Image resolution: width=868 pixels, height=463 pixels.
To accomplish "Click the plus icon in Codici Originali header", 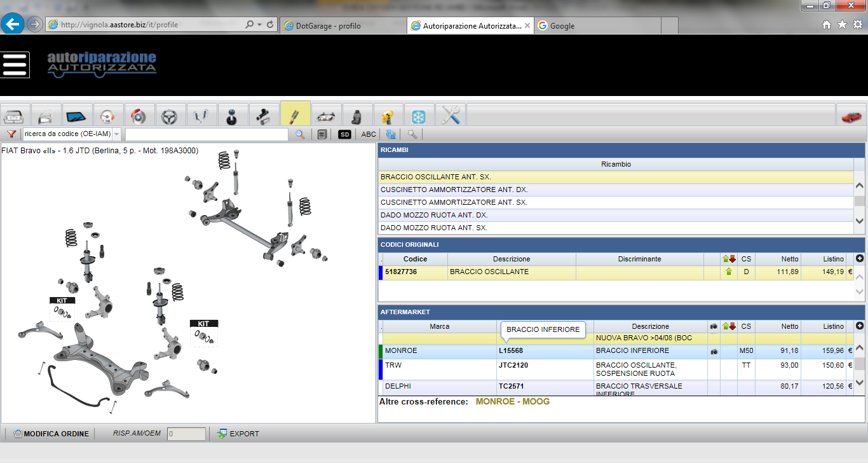I will (860, 259).
